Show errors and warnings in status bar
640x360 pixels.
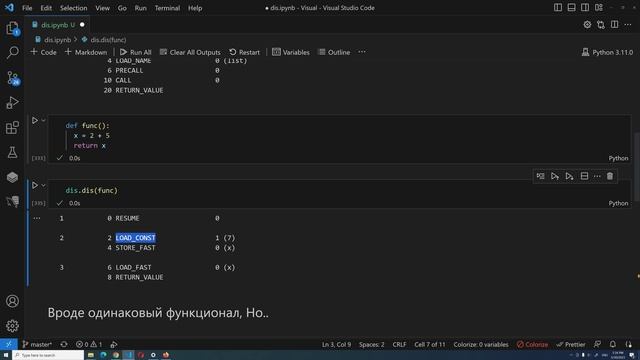coord(89,344)
